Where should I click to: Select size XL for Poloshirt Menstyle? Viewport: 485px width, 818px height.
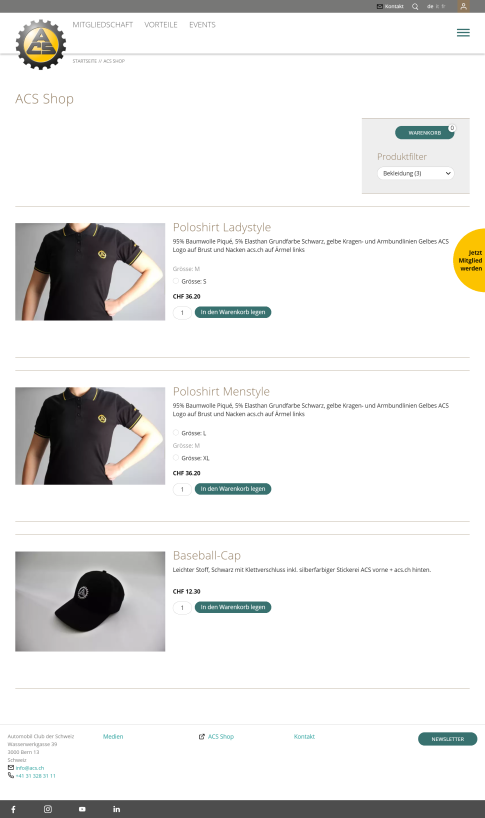[176, 458]
